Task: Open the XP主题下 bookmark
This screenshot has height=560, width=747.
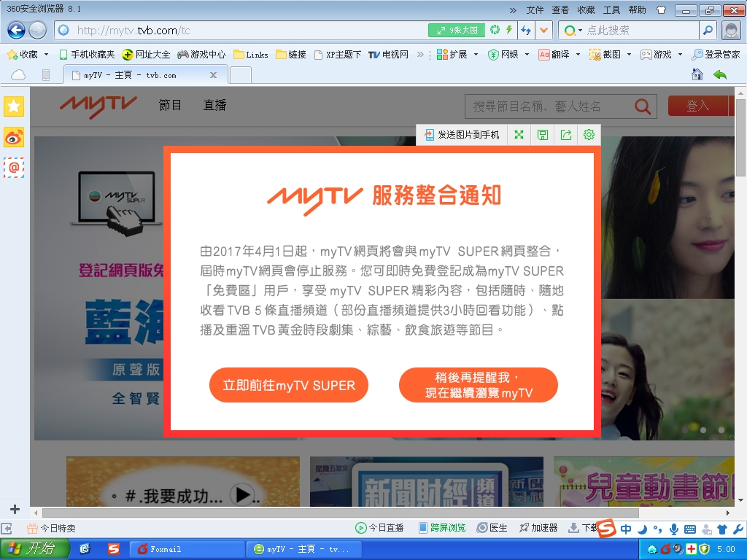Action: (338, 55)
